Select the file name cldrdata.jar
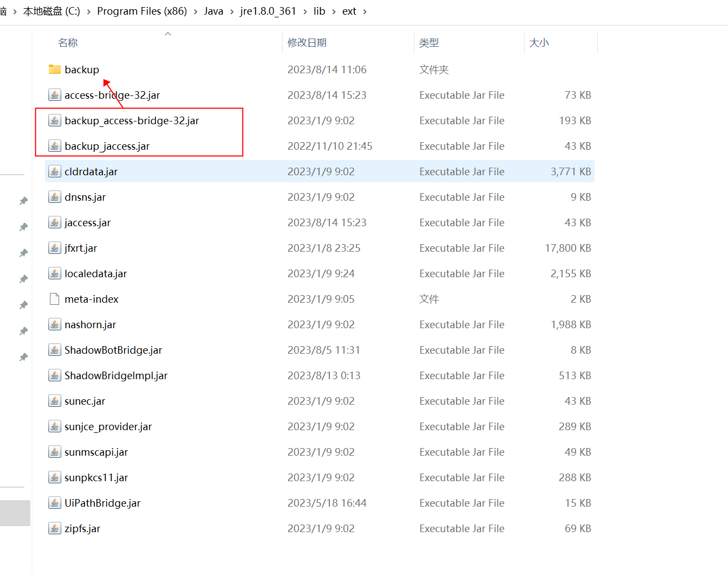728x575 pixels. tap(91, 171)
